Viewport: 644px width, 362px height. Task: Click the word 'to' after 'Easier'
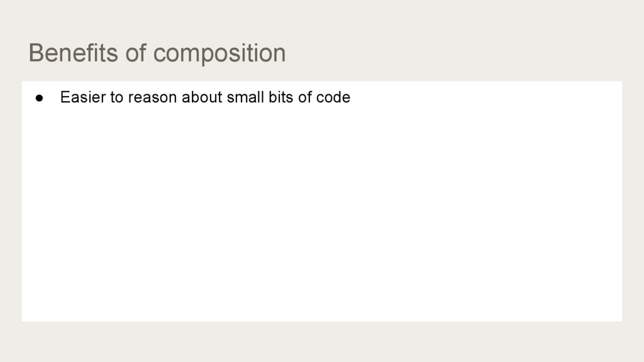pyautogui.click(x=116, y=97)
